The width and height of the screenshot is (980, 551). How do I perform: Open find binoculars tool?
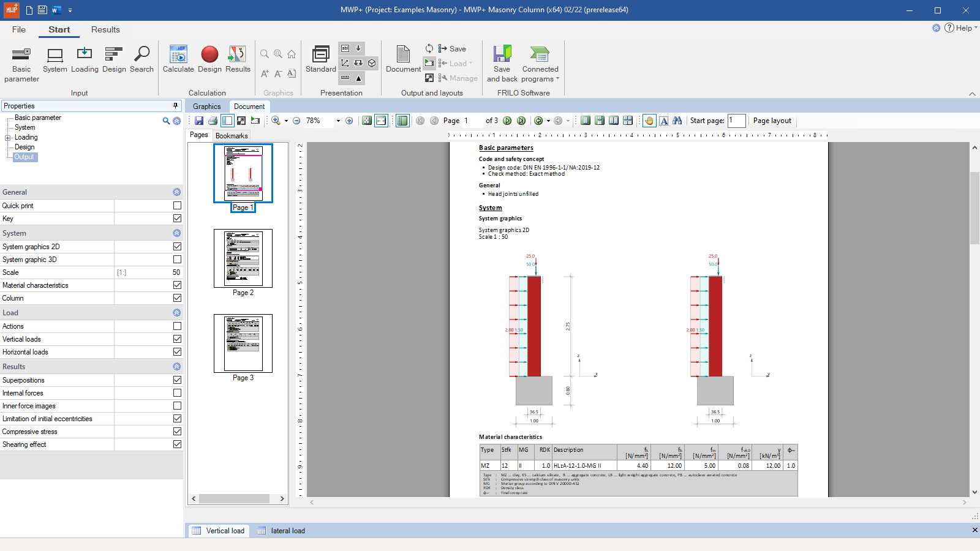pos(677,121)
